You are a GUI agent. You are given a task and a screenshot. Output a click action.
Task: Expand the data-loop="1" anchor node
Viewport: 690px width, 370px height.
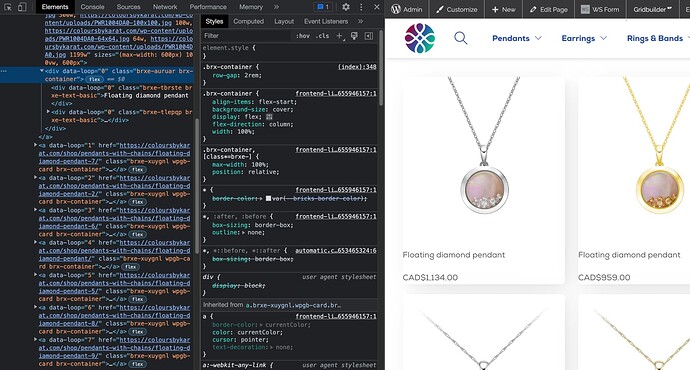[x=36, y=145]
